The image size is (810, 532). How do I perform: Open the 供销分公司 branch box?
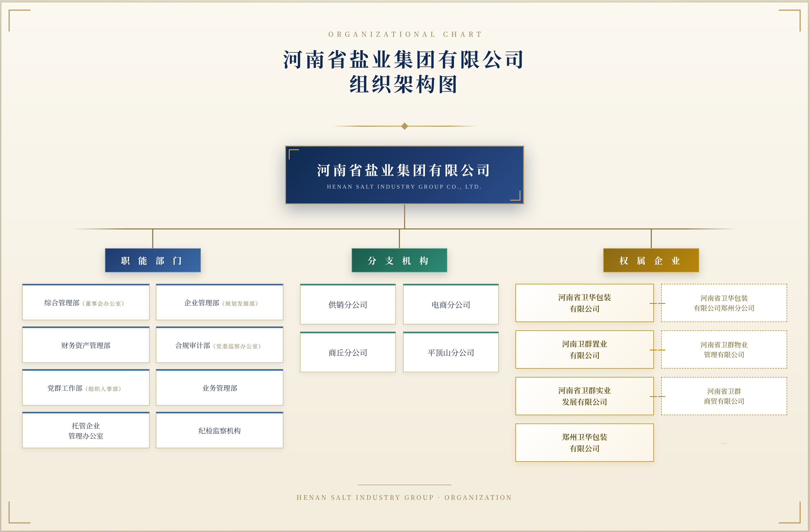(x=348, y=304)
